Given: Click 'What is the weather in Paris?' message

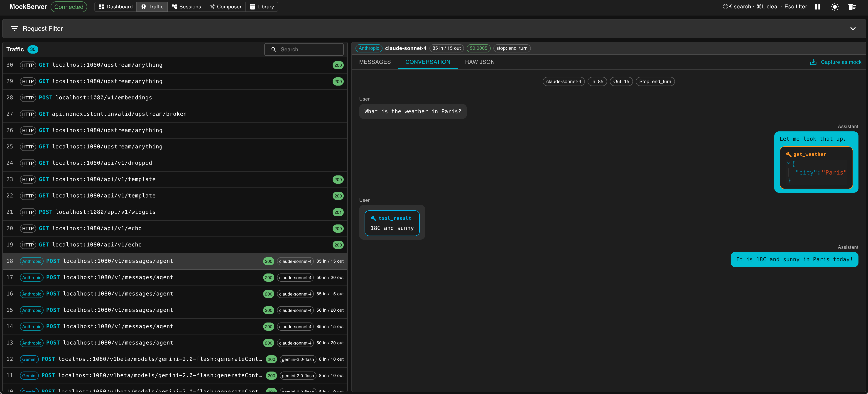Looking at the screenshot, I should click(x=413, y=112).
